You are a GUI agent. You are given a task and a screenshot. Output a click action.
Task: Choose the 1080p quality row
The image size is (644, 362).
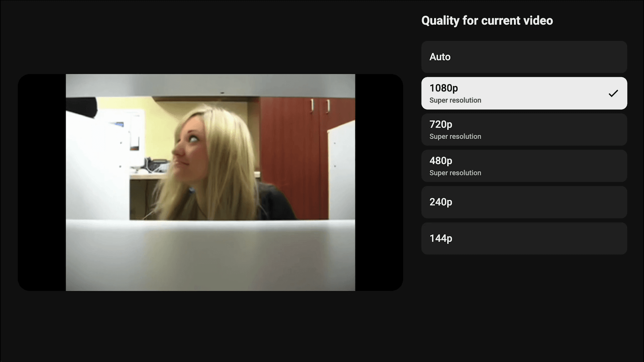pyautogui.click(x=524, y=94)
